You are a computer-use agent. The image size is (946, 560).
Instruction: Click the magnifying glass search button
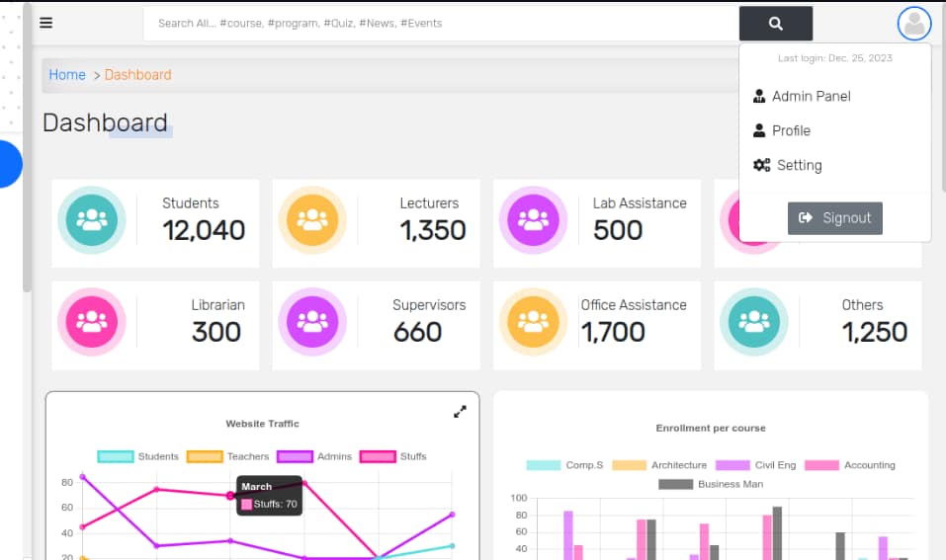pos(775,24)
